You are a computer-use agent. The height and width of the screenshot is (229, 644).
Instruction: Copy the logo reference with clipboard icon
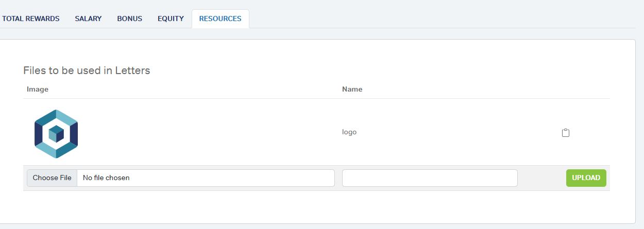pyautogui.click(x=565, y=133)
